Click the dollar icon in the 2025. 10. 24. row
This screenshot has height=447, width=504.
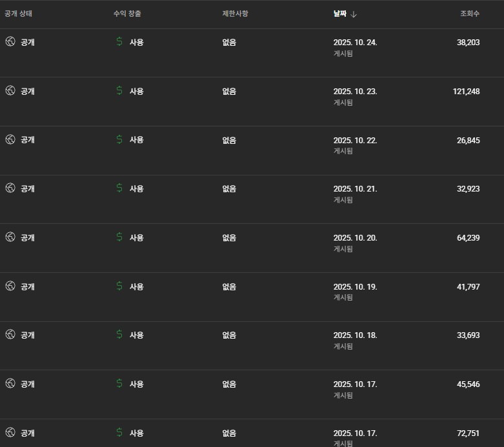click(119, 42)
